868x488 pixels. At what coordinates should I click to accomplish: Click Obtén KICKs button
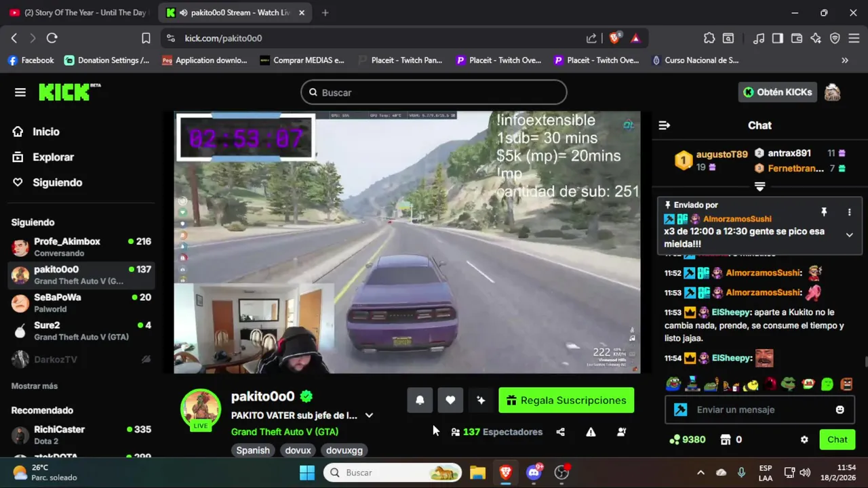point(777,92)
